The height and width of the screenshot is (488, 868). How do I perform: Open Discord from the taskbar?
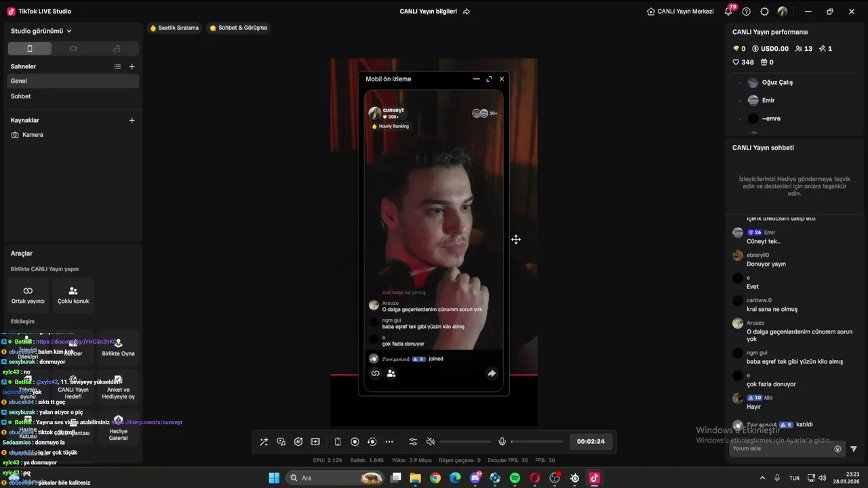pos(475,478)
